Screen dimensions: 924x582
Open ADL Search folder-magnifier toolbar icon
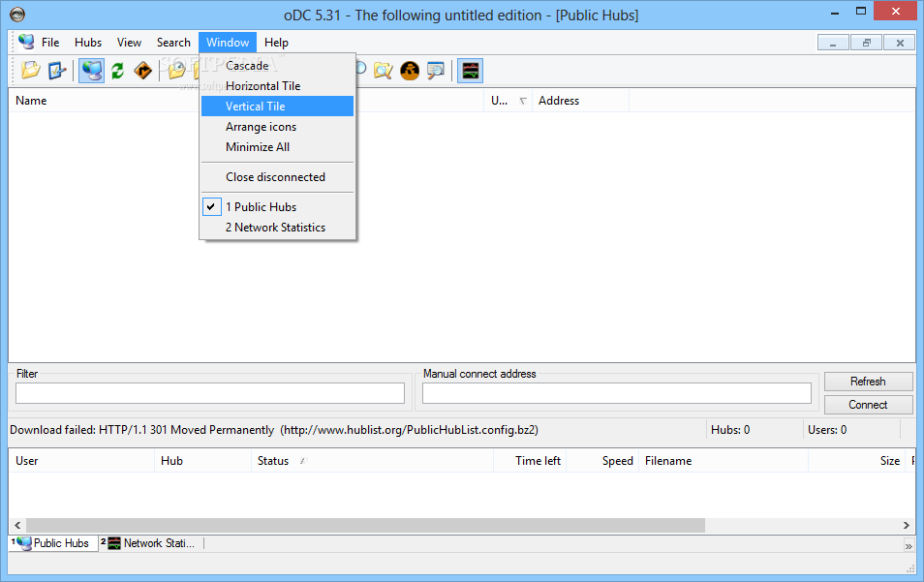(383, 71)
